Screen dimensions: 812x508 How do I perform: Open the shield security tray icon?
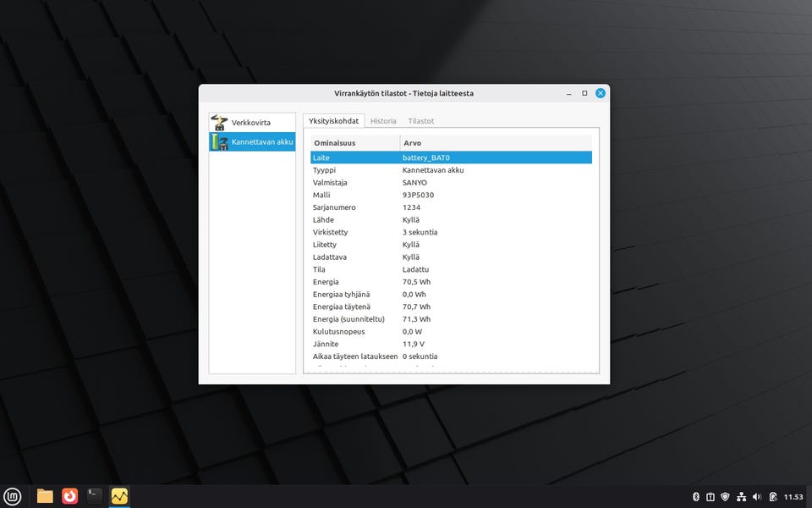pos(726,497)
